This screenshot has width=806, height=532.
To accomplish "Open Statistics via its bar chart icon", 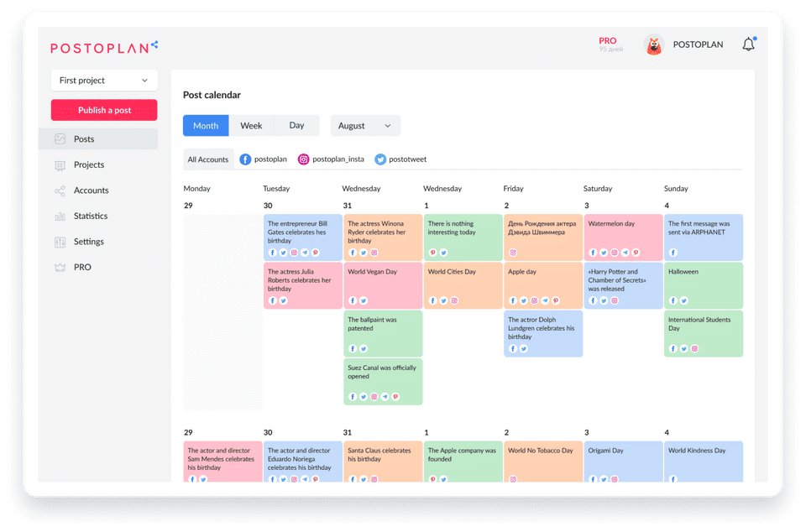I will tap(60, 216).
